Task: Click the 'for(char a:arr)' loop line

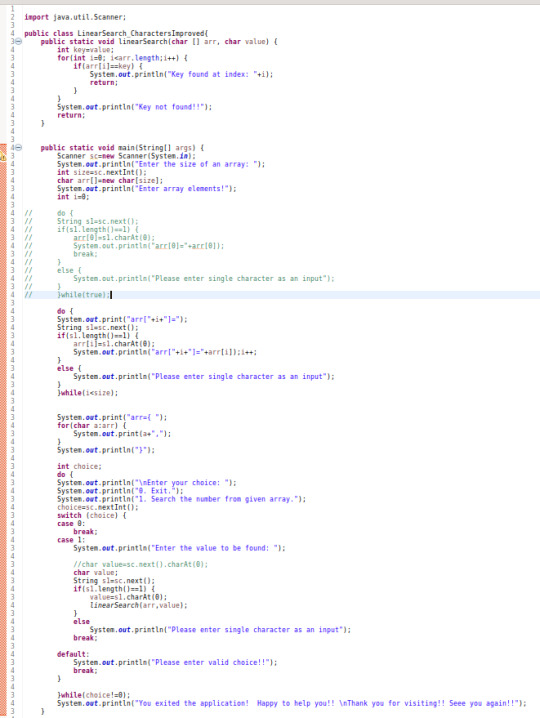Action: click(x=92, y=426)
